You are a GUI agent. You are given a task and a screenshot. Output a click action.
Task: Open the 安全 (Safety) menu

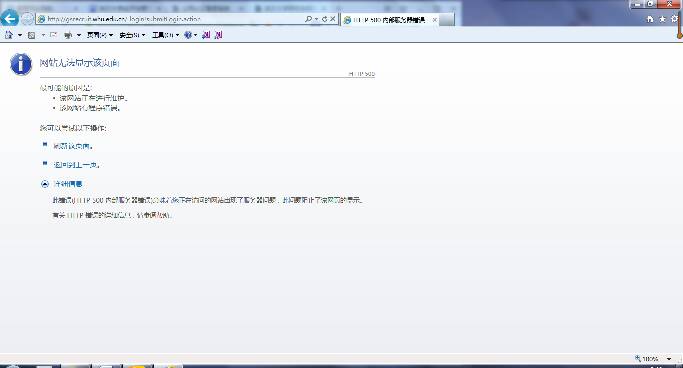point(132,35)
